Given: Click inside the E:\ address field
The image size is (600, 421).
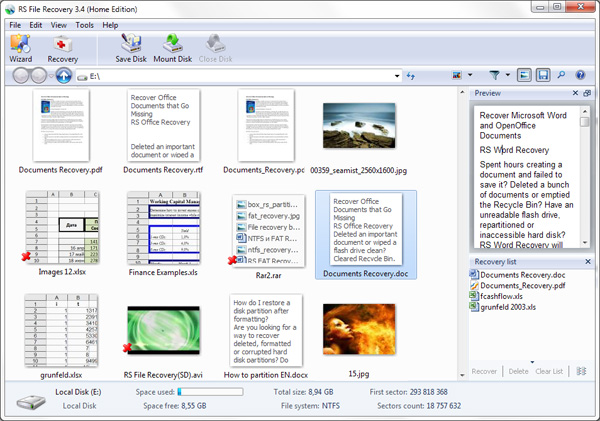Looking at the screenshot, I should (x=237, y=76).
